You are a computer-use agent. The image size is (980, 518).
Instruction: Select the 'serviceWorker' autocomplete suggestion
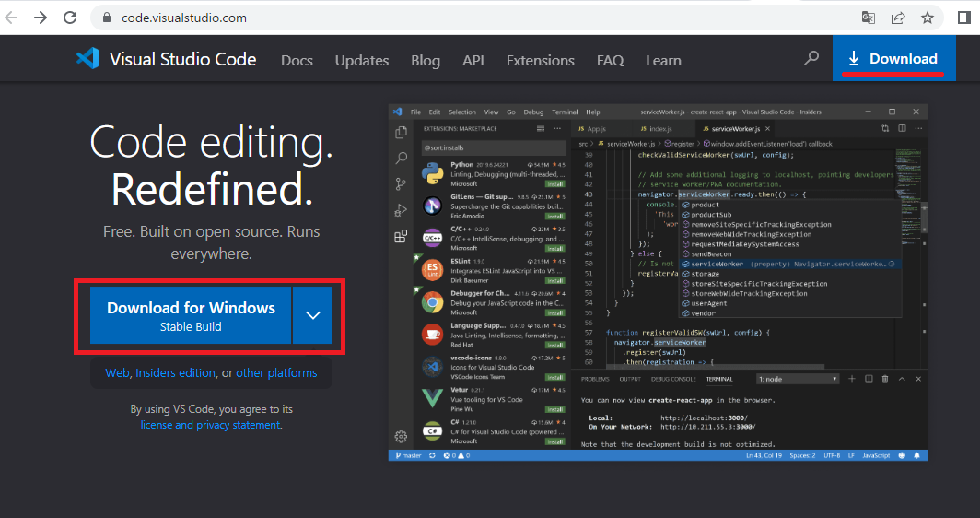pos(790,264)
